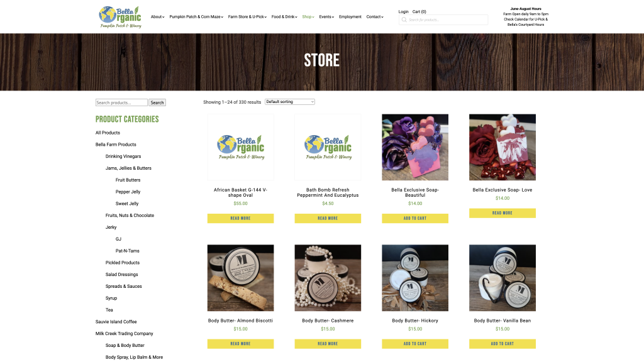644x362 pixels.
Task: Open the Bella Exclusive Soap- Beautiful image
Action: click(415, 147)
